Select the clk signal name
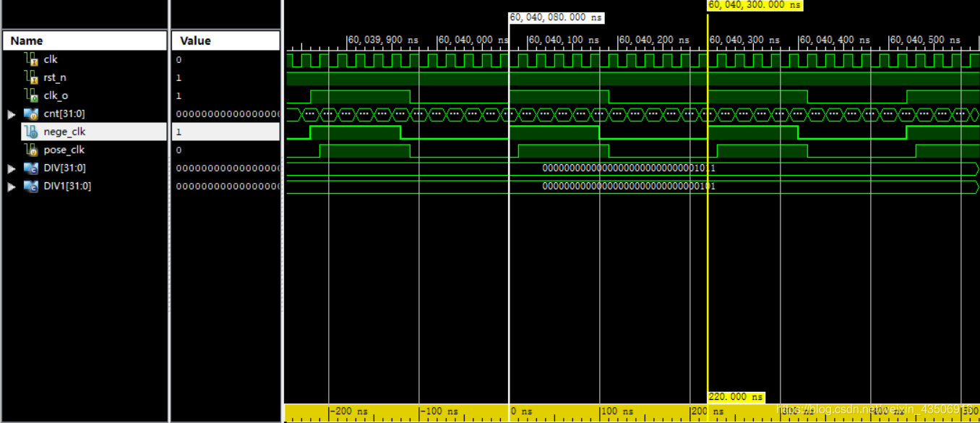This screenshot has width=980, height=423. coord(51,59)
